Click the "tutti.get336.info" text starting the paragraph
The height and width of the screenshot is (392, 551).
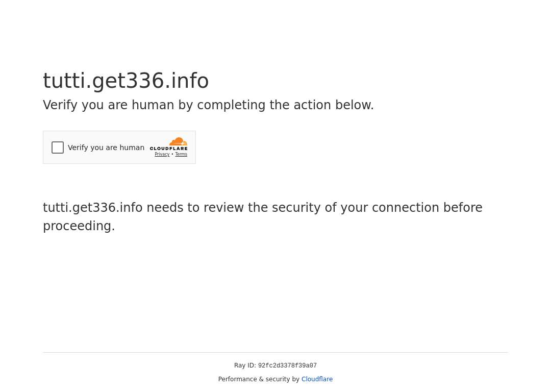point(93,208)
